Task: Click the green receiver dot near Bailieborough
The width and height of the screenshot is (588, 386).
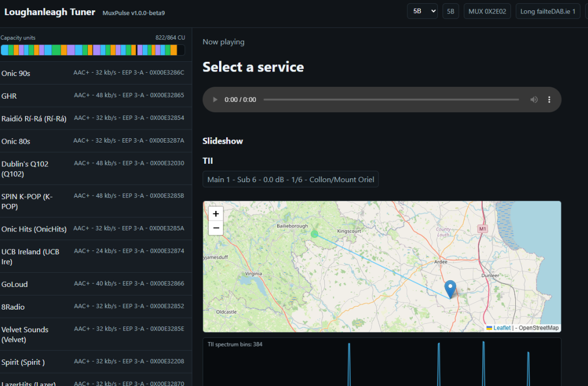Action: 315,234
